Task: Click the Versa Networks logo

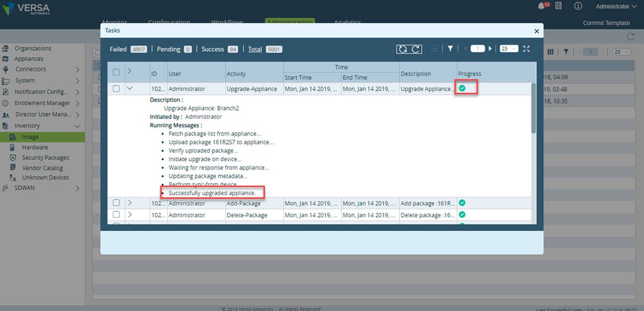Action: point(27,9)
